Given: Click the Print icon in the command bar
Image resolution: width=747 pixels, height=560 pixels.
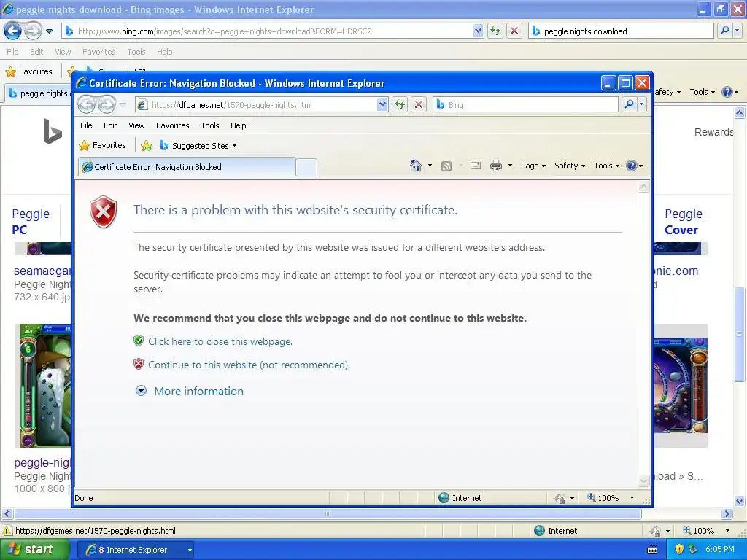Looking at the screenshot, I should (x=496, y=166).
